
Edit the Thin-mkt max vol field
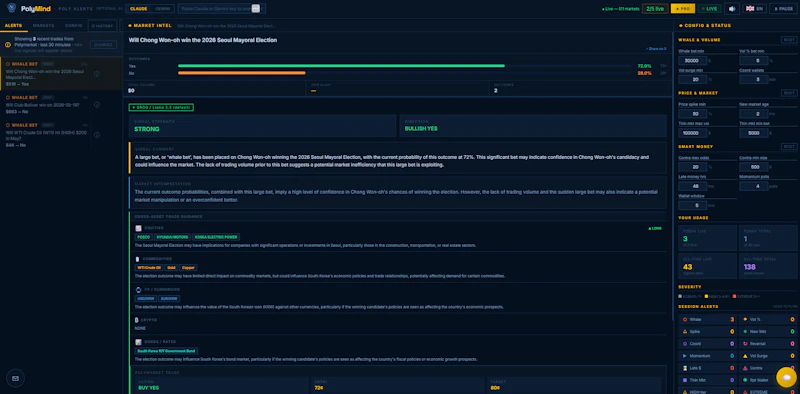click(x=692, y=133)
